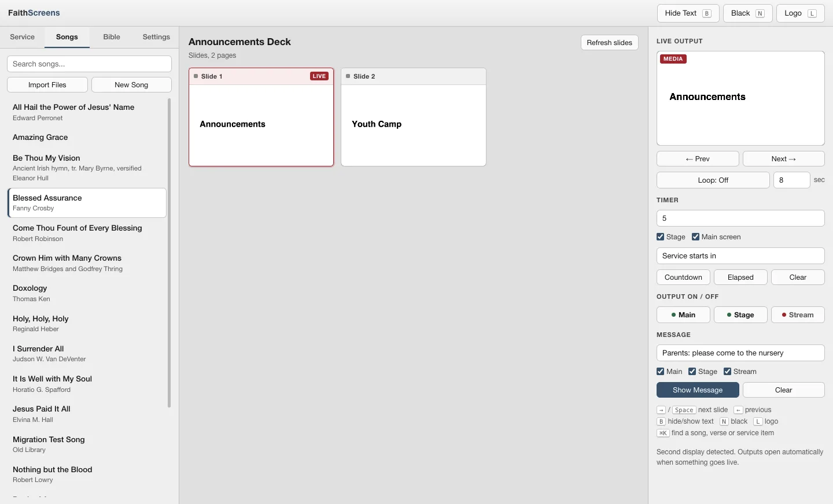Go to the Prev slide
Screen dimensions: 833x504
[x=698, y=159]
